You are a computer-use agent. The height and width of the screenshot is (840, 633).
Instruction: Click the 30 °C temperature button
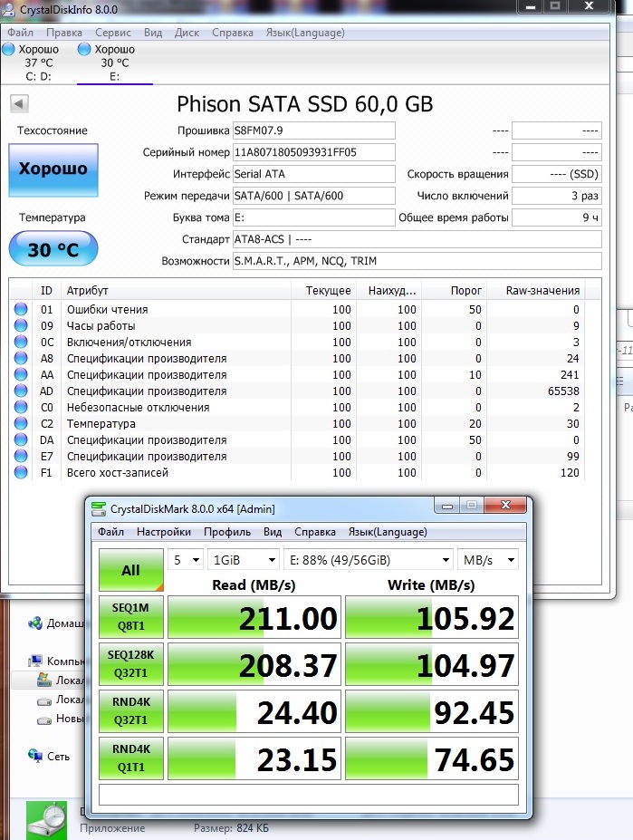click(53, 248)
